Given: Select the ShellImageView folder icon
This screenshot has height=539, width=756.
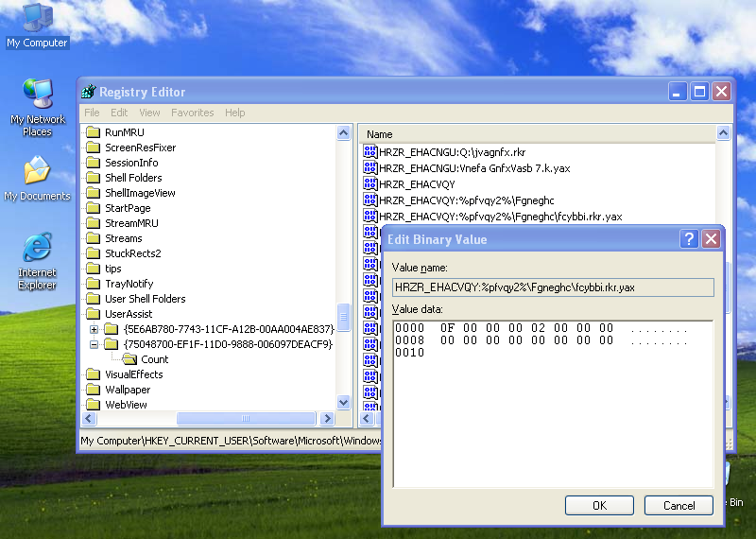Looking at the screenshot, I should coord(93,193).
